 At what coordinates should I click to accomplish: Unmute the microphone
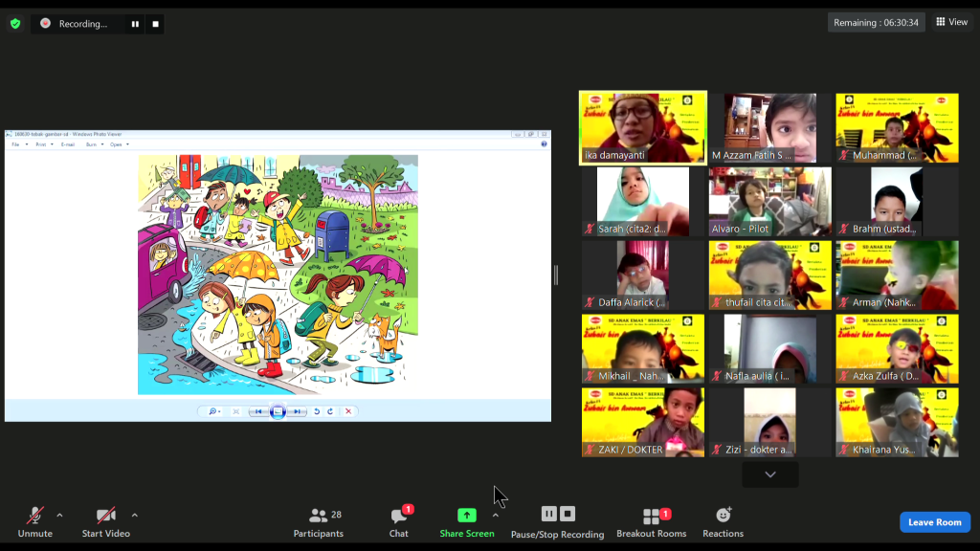pos(34,521)
